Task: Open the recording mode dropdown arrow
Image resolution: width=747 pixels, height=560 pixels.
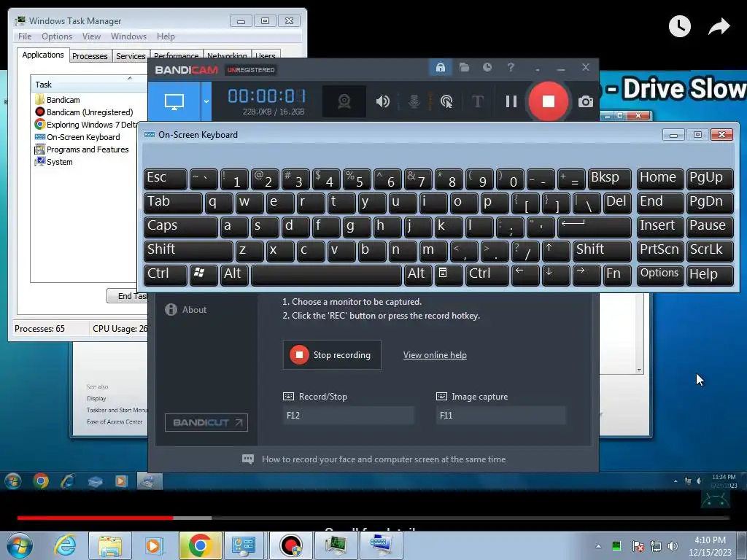Action: click(x=206, y=101)
